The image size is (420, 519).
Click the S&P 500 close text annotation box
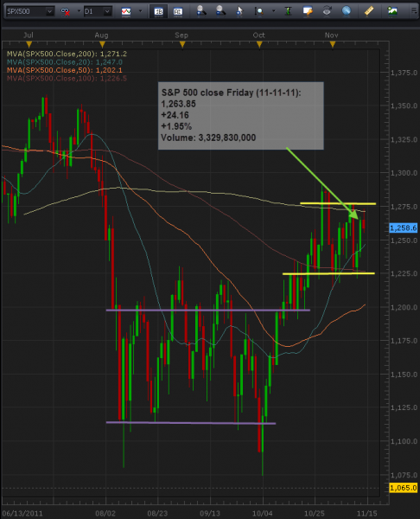pyautogui.click(x=241, y=116)
